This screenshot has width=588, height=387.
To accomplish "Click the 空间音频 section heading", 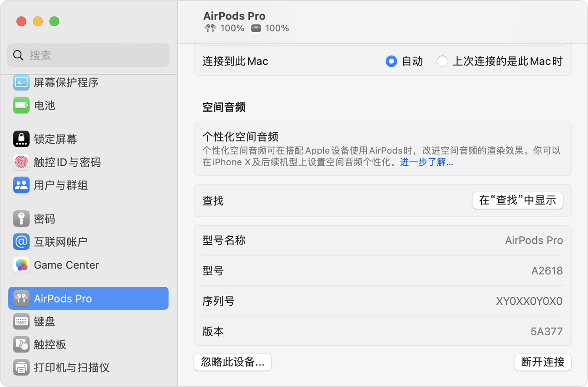I will pos(224,107).
